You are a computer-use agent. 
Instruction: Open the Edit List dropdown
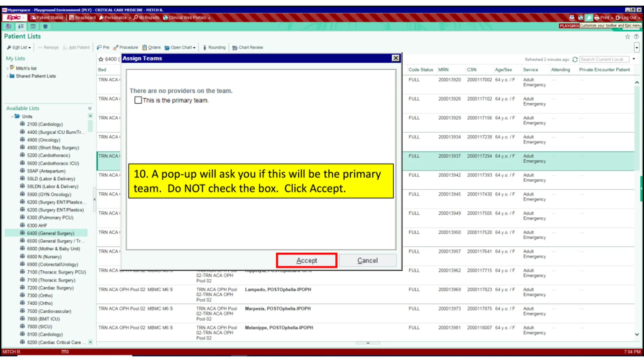19,48
